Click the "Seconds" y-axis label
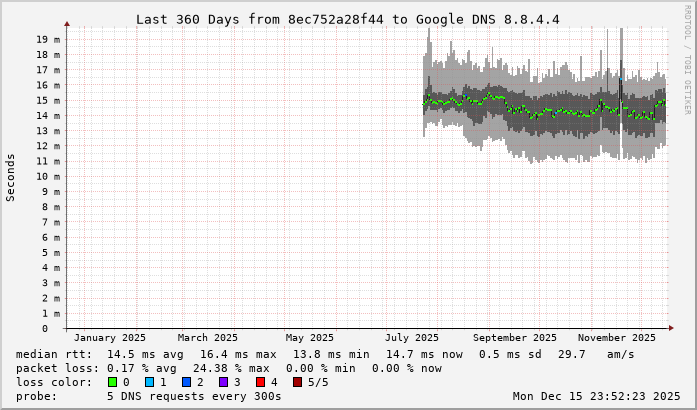Image resolution: width=697 pixels, height=410 pixels. coord(11,177)
